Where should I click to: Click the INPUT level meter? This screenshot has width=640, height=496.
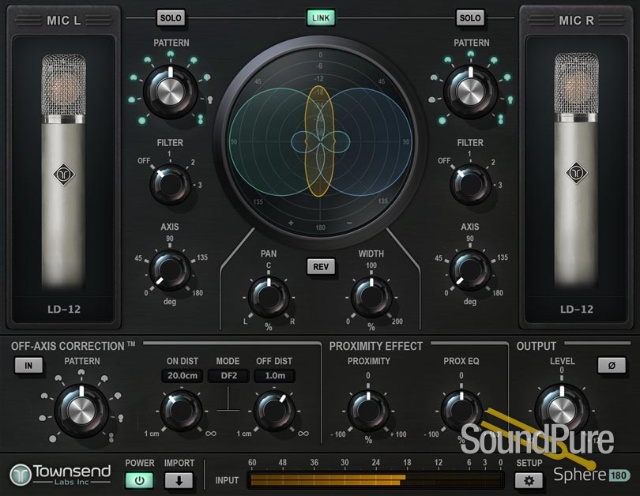(x=376, y=480)
